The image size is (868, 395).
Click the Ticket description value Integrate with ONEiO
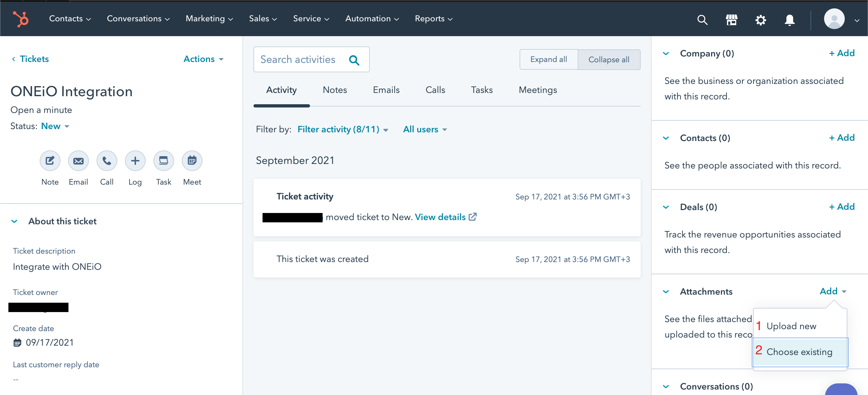pos(57,267)
